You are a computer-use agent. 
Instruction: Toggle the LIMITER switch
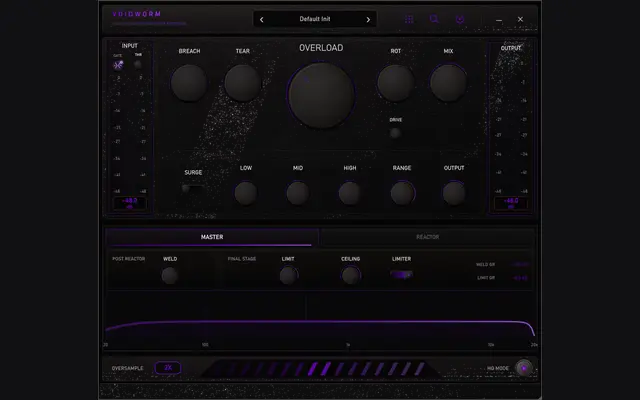point(402,275)
